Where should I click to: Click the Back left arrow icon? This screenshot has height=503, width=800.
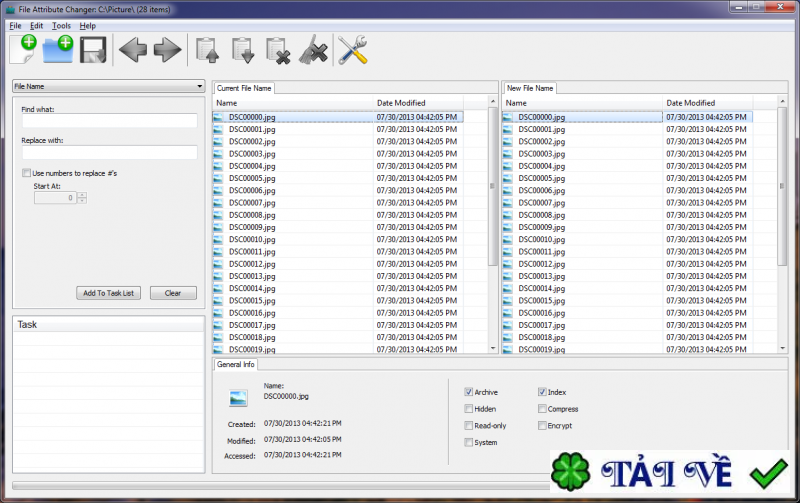tap(133, 50)
